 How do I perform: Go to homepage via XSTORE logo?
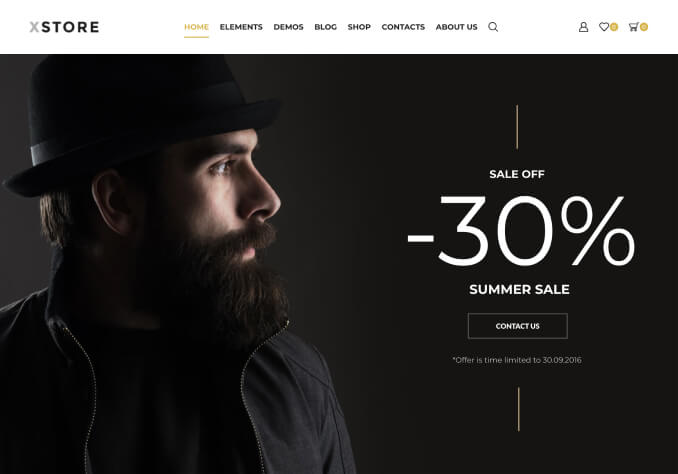point(64,27)
